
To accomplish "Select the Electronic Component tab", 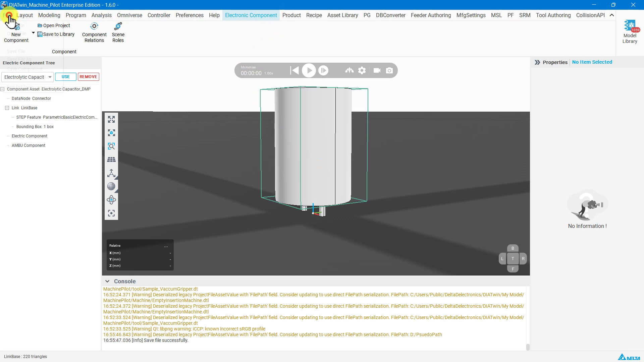I will point(251,15).
